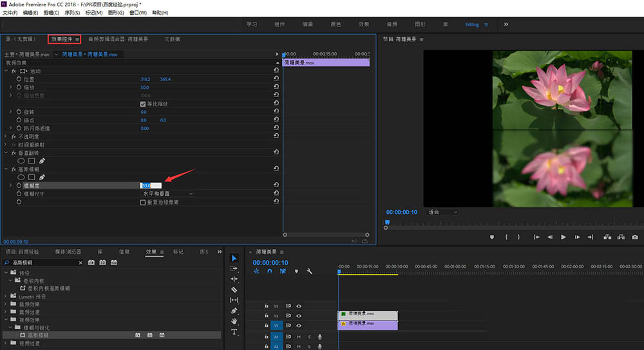This screenshot has height=350, width=644.
Task: Select the Razor tool
Action: tap(234, 290)
